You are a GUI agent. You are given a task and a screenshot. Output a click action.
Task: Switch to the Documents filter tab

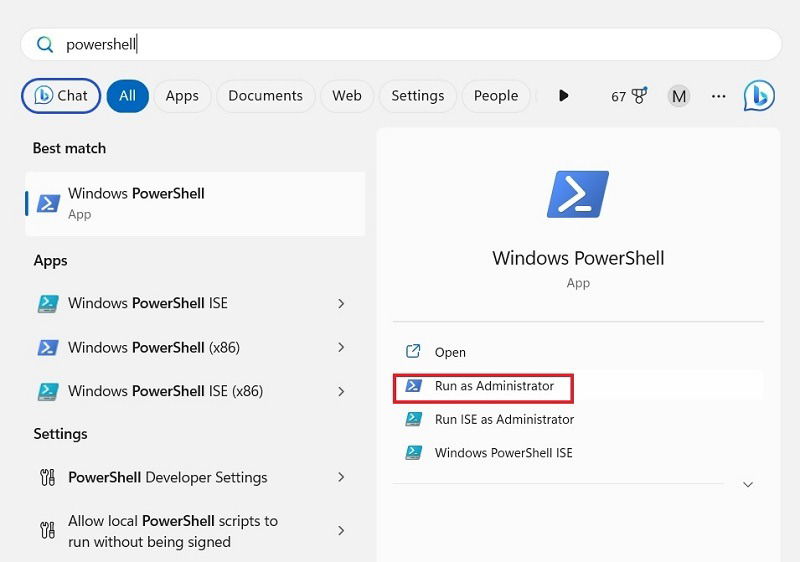click(265, 96)
